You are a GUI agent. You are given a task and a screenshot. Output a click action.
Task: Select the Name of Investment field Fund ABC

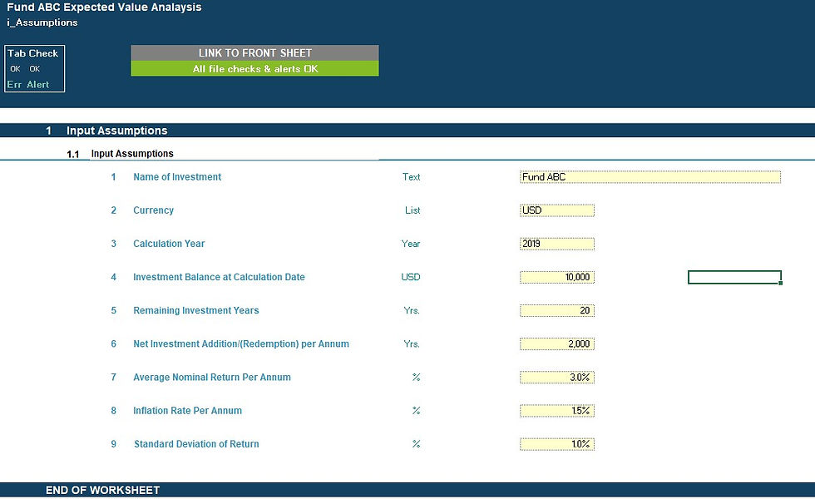(x=650, y=177)
